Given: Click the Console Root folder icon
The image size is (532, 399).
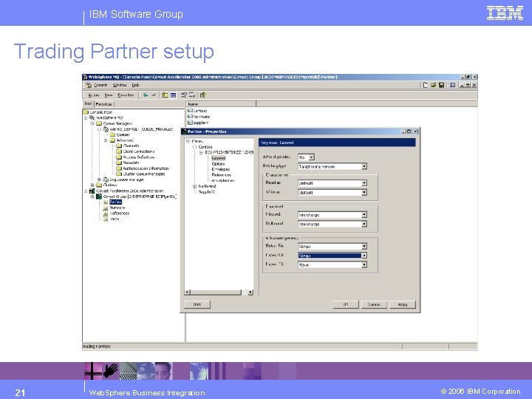Looking at the screenshot, I should point(86,112).
